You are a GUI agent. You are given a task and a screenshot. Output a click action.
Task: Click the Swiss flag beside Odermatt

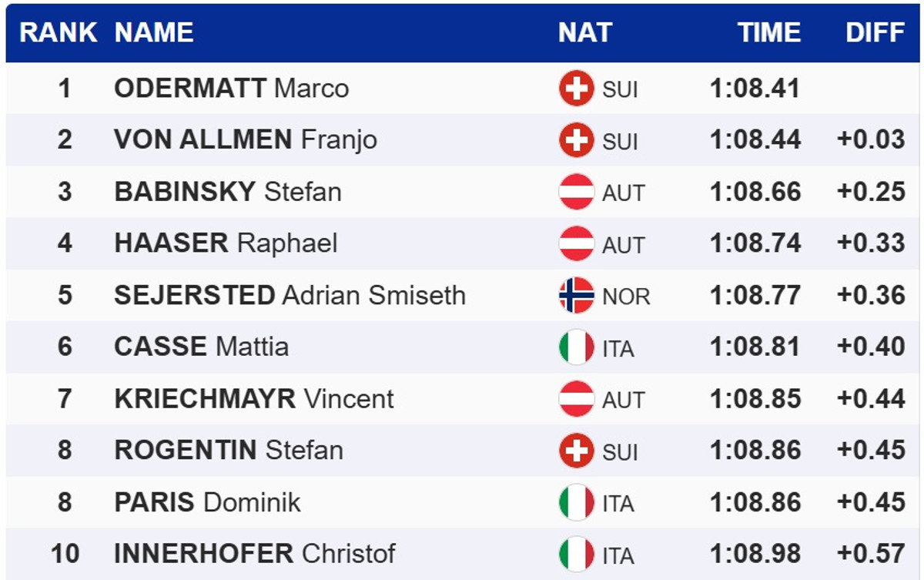click(x=576, y=89)
